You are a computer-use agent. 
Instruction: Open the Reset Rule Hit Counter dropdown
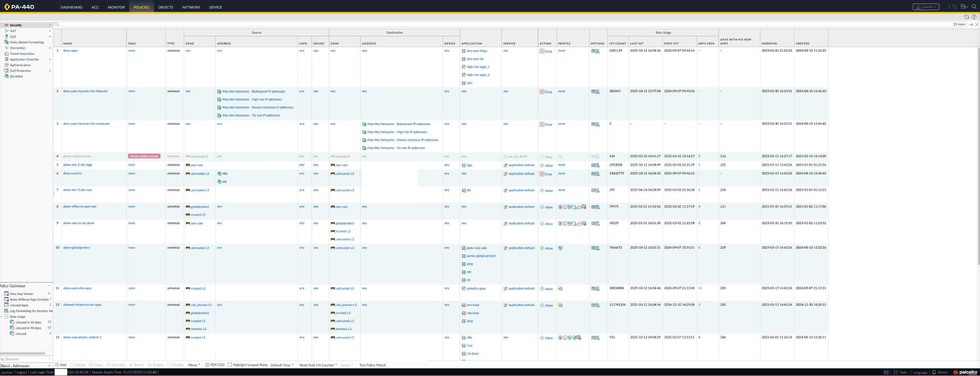point(318,365)
